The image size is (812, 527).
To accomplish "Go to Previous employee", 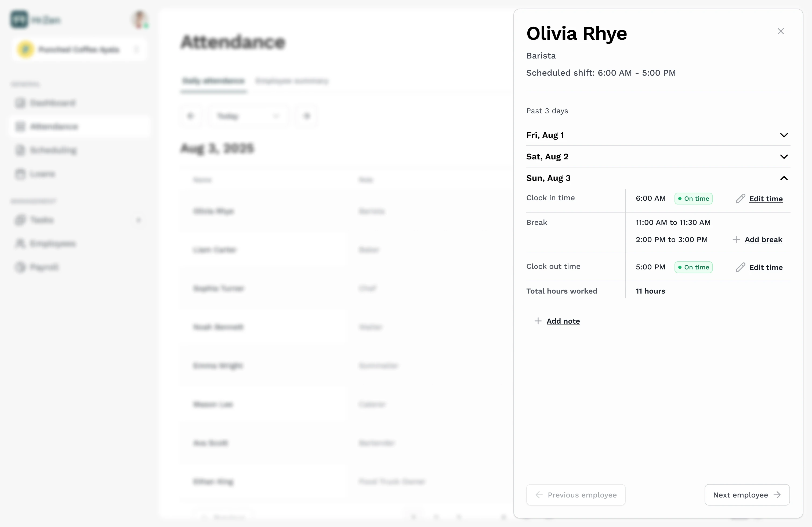I will point(575,495).
